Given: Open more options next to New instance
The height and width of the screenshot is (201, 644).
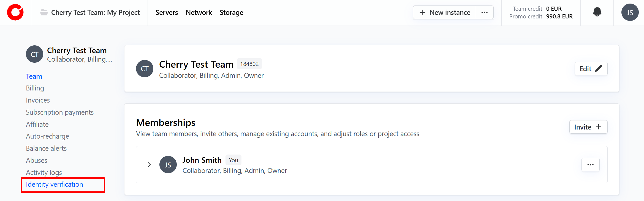Looking at the screenshot, I should click(x=484, y=13).
